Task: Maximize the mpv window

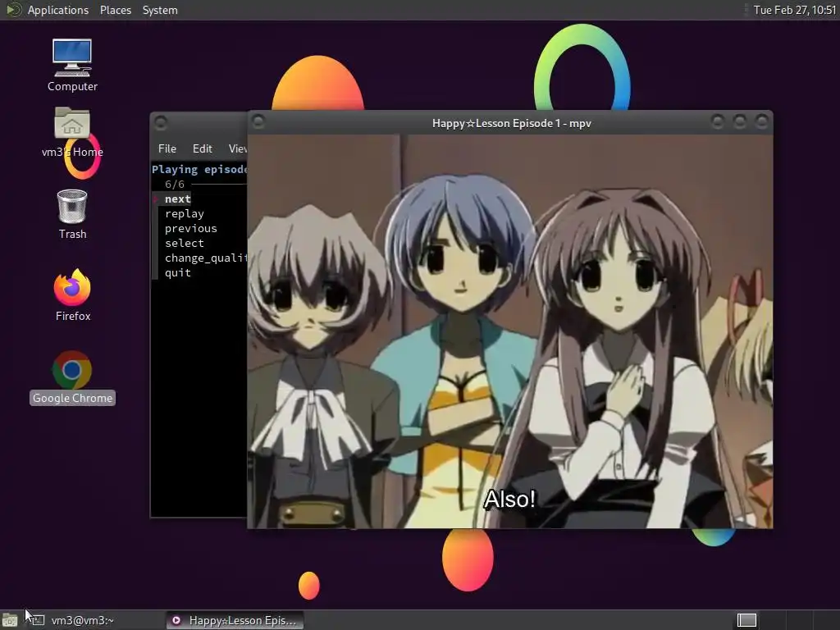Action: click(x=739, y=122)
